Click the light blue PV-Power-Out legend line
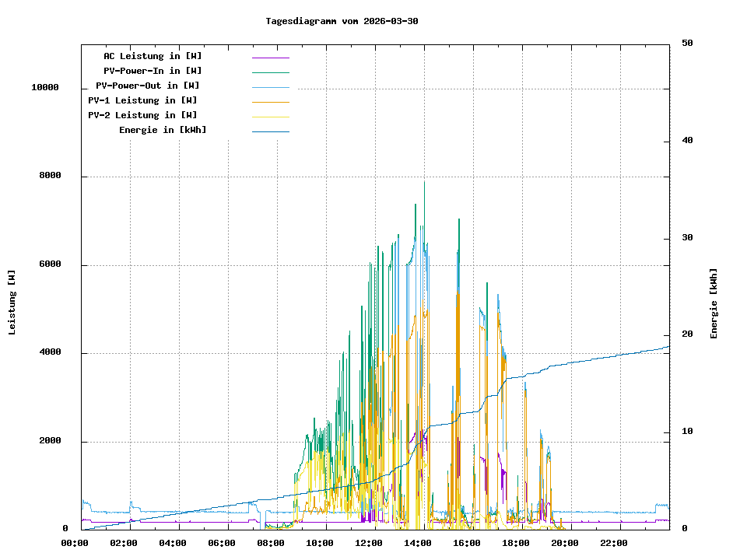The height and width of the screenshot is (560, 747). click(x=270, y=87)
